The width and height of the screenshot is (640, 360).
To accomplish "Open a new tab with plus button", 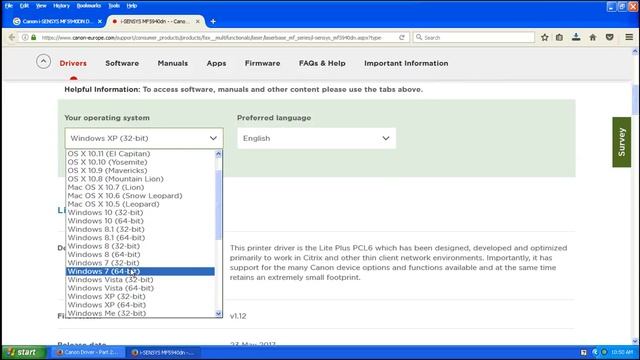I will click(x=213, y=21).
